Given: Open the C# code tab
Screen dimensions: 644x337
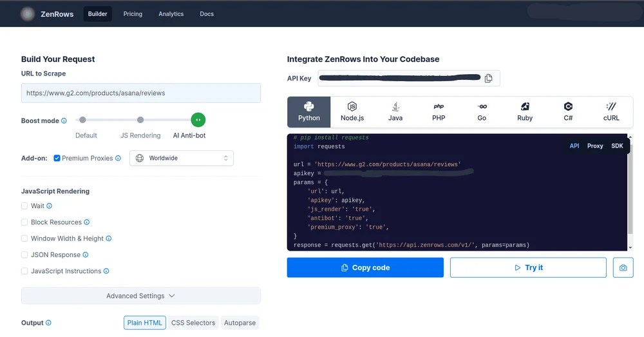Looking at the screenshot, I should pyautogui.click(x=568, y=111).
